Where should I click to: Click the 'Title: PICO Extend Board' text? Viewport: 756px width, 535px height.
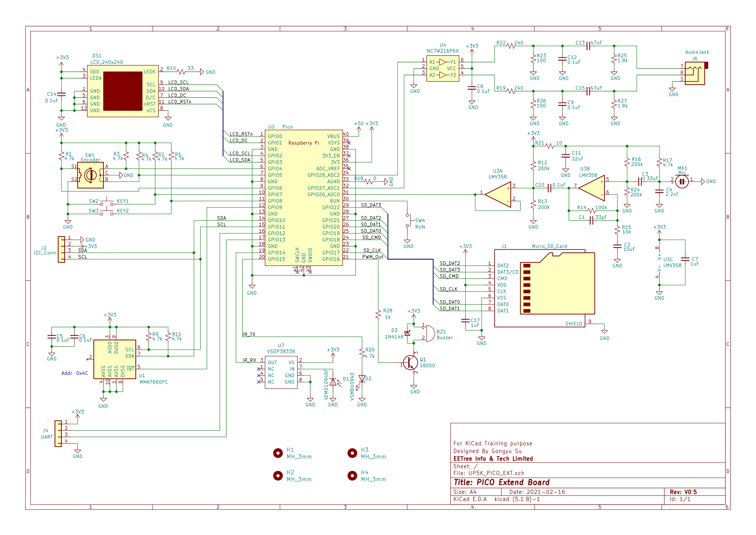click(x=501, y=482)
